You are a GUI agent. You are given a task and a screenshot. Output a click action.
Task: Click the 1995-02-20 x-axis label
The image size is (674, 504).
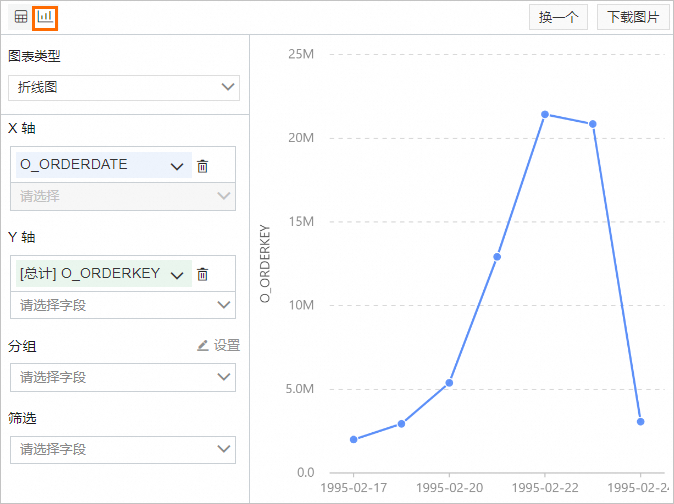tap(449, 487)
